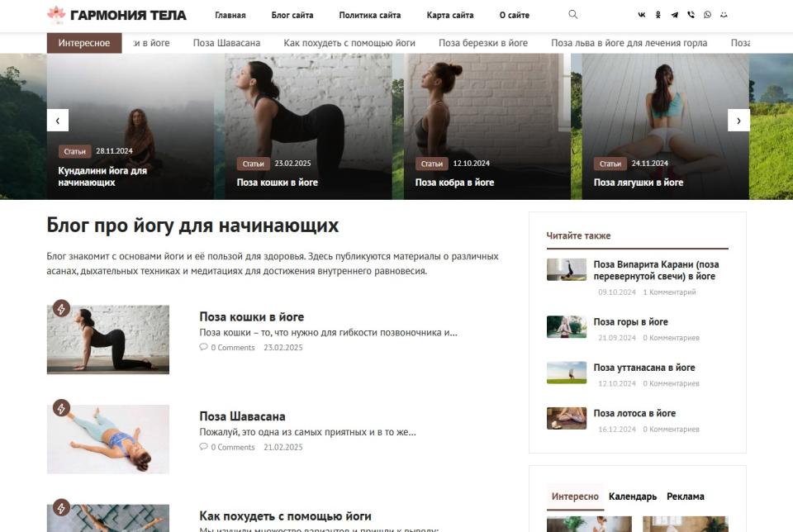Open Карта сайта menu item

pyautogui.click(x=450, y=15)
